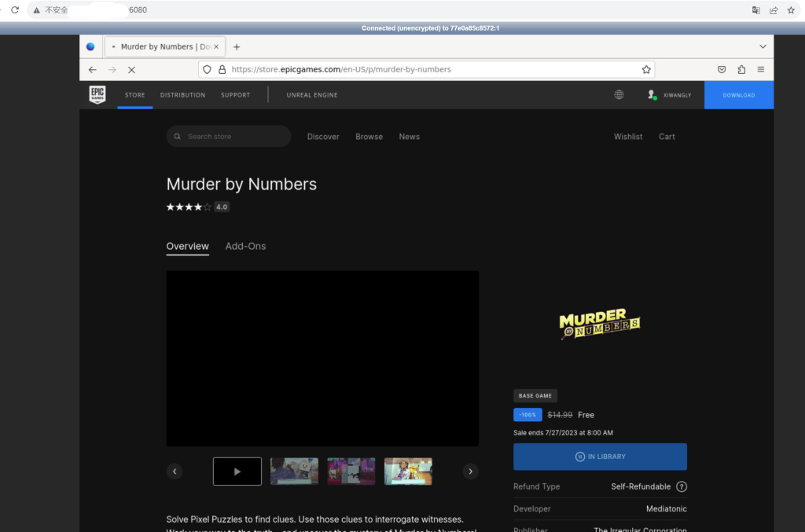
Task: Click the $14.99 original price
Action: point(560,414)
